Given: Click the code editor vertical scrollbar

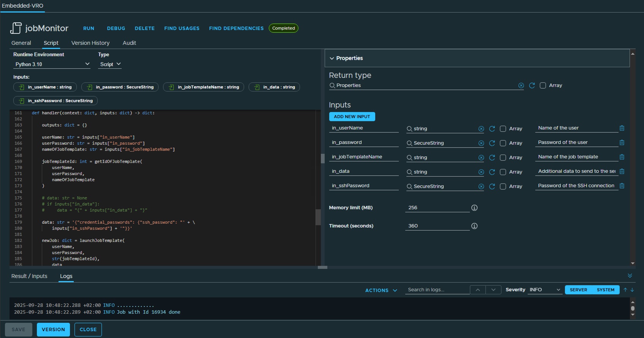Looking at the screenshot, I should click(318, 217).
